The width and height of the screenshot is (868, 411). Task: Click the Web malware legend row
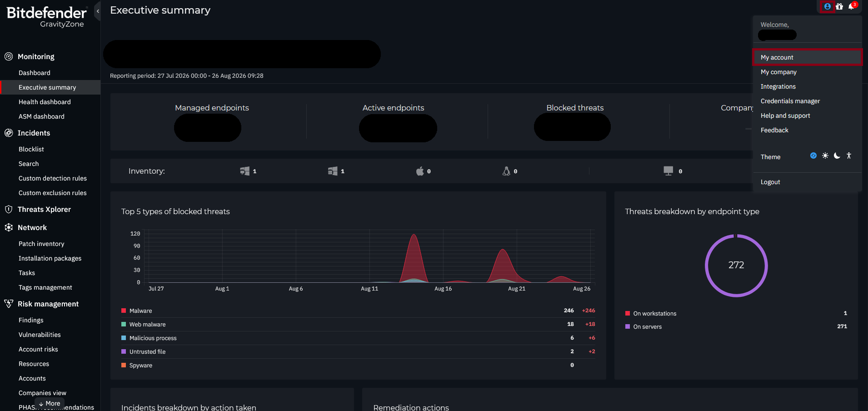coord(358,324)
